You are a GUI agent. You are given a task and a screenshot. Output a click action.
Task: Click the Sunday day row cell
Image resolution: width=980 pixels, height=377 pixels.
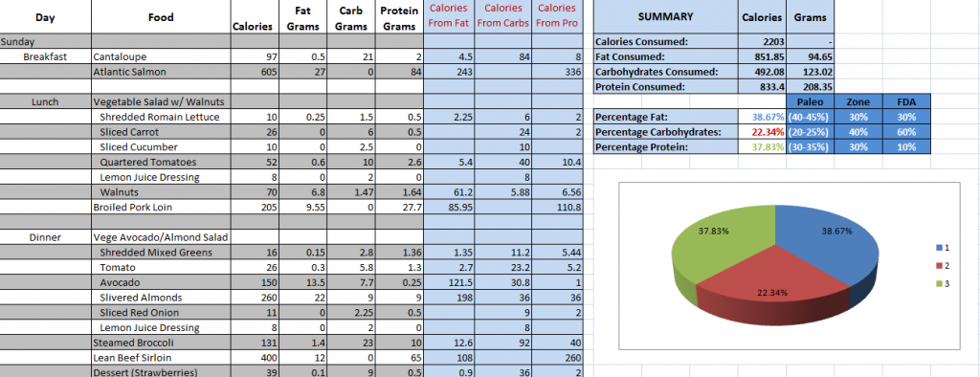point(46,42)
